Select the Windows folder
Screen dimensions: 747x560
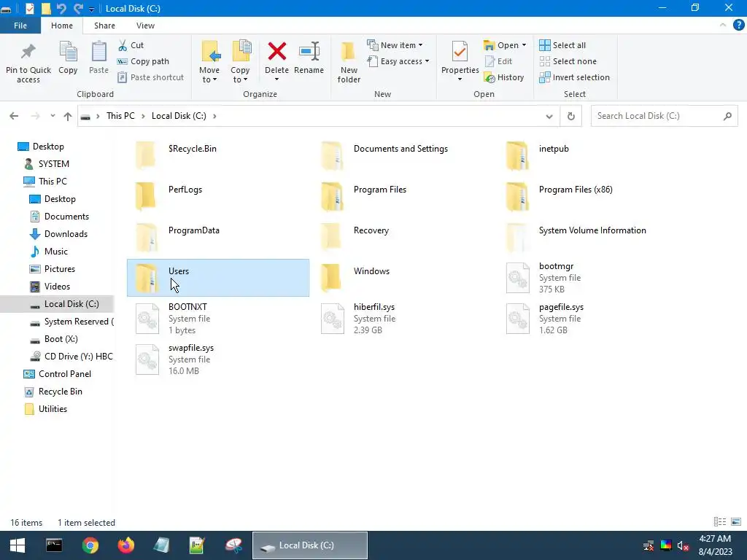pos(371,271)
